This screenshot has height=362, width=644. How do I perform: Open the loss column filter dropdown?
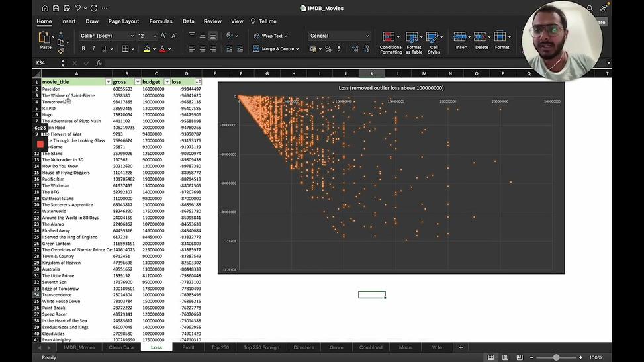198,82
